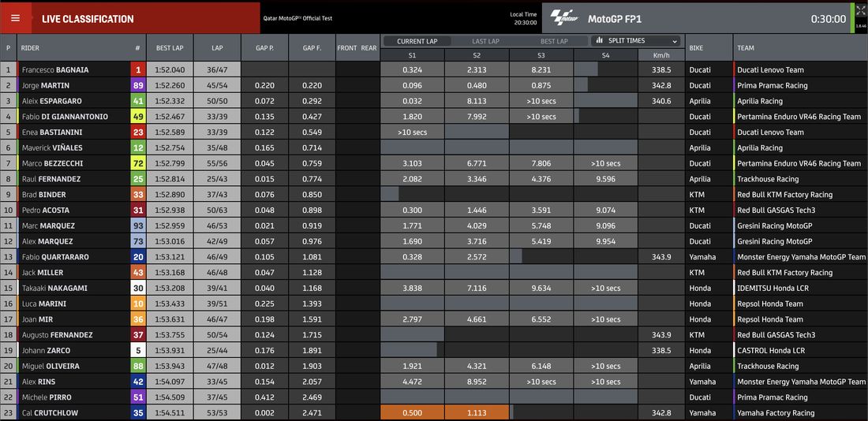Select rider Maverick Viñales
Viewport: 868px width, 421px height.
point(53,147)
